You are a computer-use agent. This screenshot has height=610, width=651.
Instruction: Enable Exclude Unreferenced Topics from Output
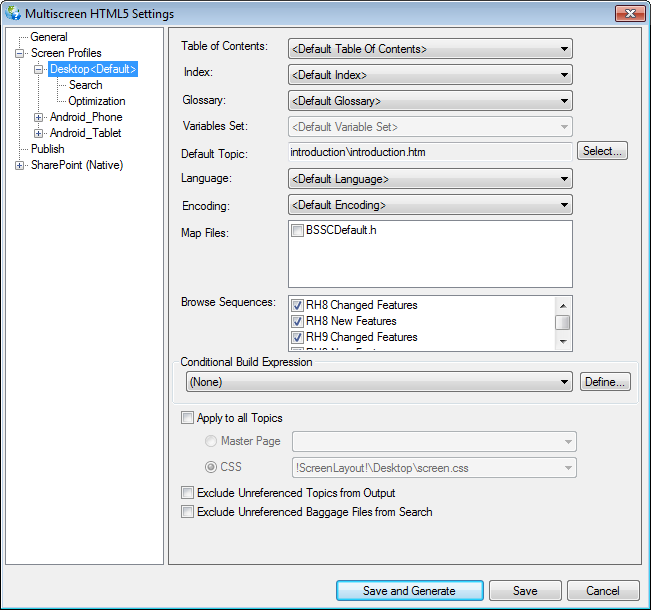[x=187, y=493]
